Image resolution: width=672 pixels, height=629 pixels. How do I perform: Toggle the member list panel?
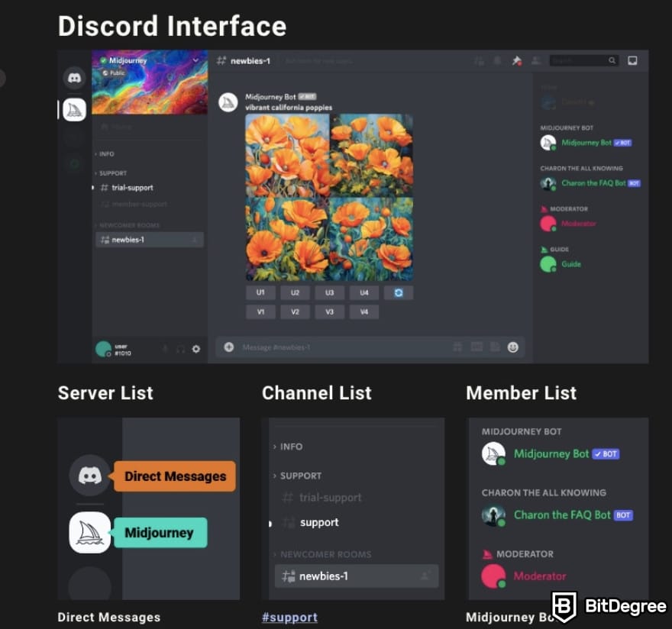[537, 60]
